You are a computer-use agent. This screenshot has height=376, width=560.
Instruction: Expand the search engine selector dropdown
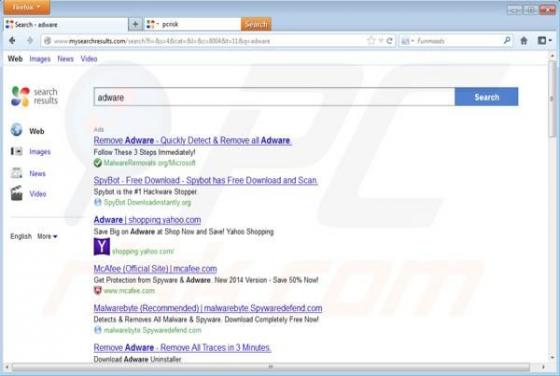click(407, 41)
